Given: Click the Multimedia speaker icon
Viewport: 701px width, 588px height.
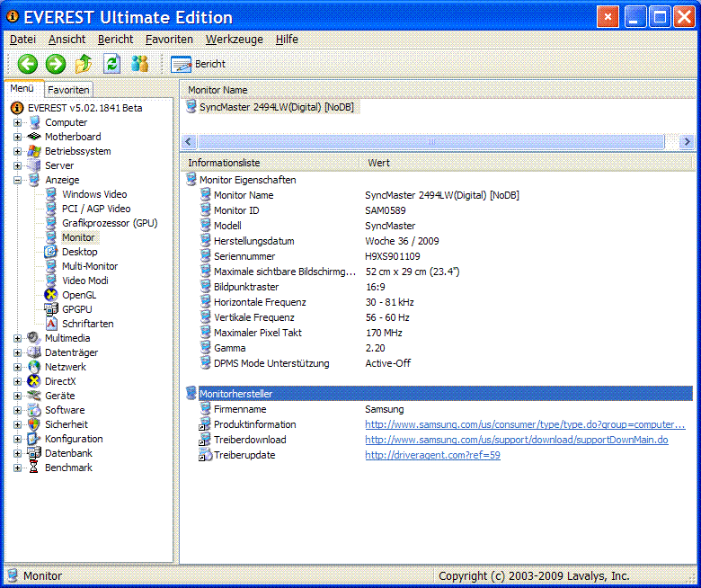Looking at the screenshot, I should coord(34,337).
